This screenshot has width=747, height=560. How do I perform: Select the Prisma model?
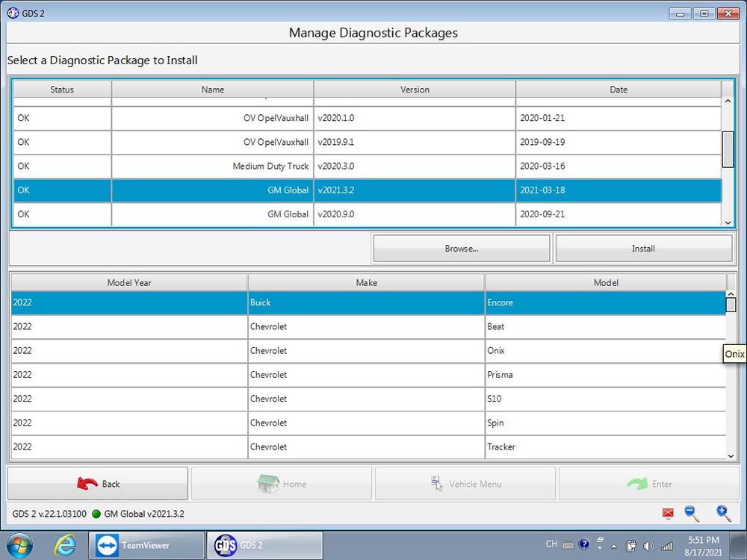pos(606,375)
